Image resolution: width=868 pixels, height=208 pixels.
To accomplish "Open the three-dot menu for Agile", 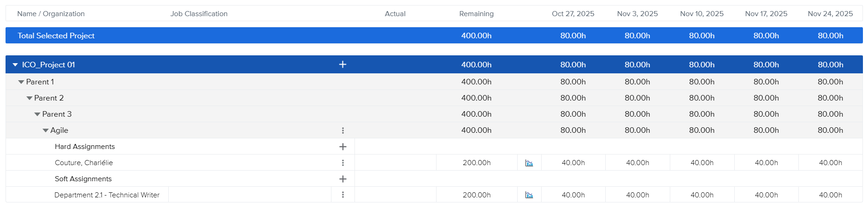I will (x=342, y=131).
